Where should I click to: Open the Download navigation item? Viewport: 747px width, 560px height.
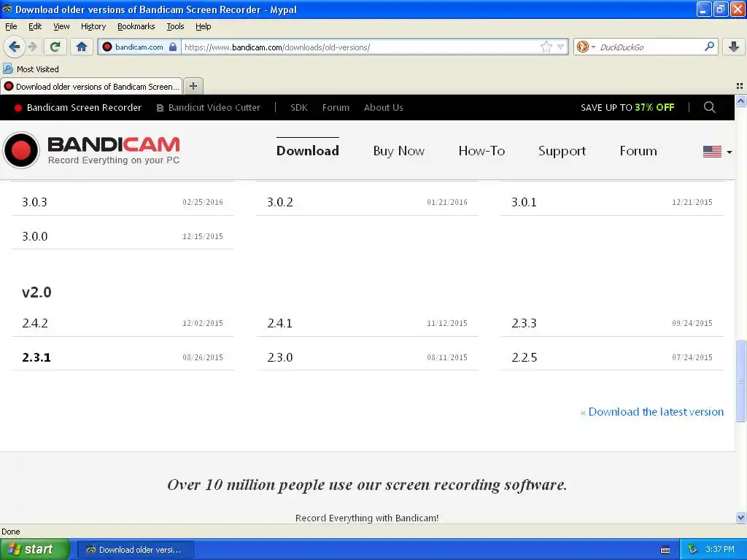coord(307,150)
